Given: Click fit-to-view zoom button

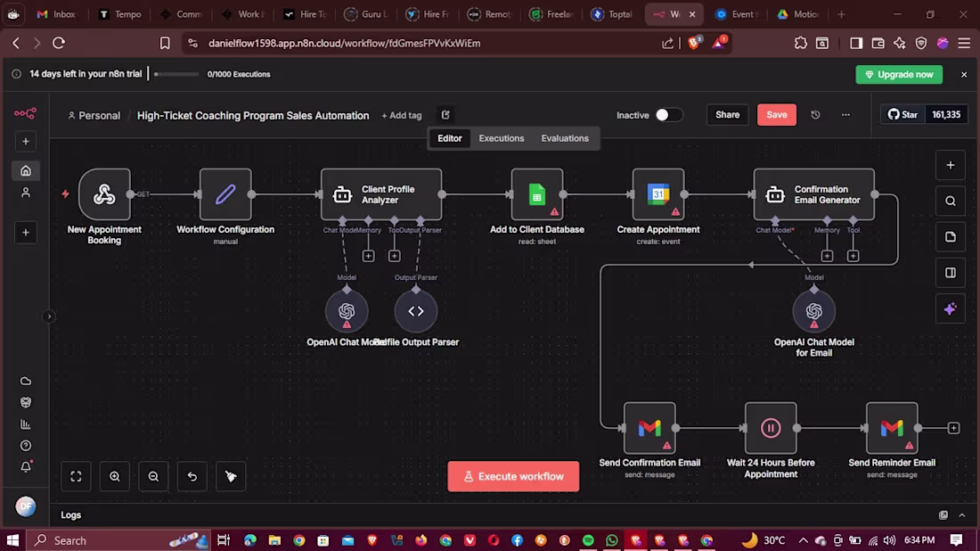Looking at the screenshot, I should [77, 477].
